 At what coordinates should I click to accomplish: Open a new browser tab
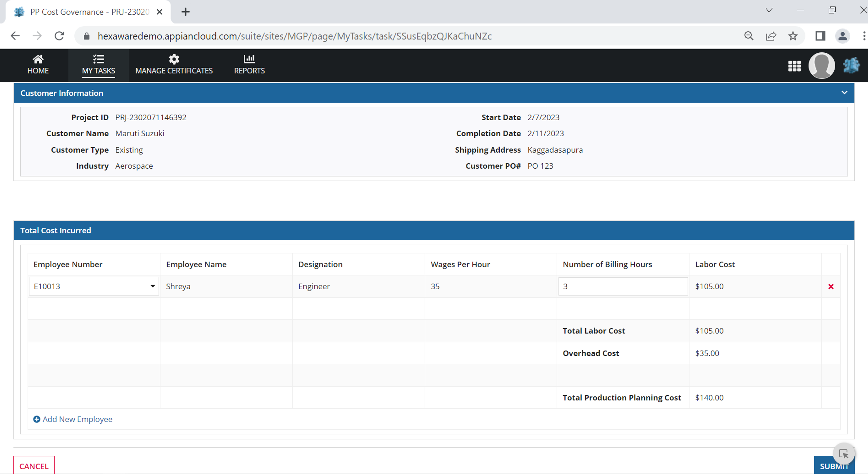tap(185, 12)
